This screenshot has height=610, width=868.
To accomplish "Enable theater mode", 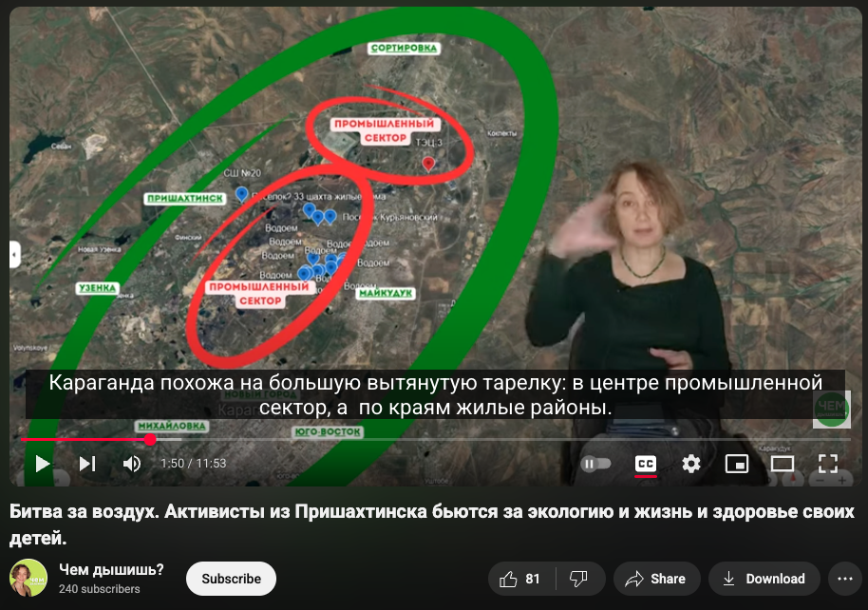I will (x=783, y=463).
